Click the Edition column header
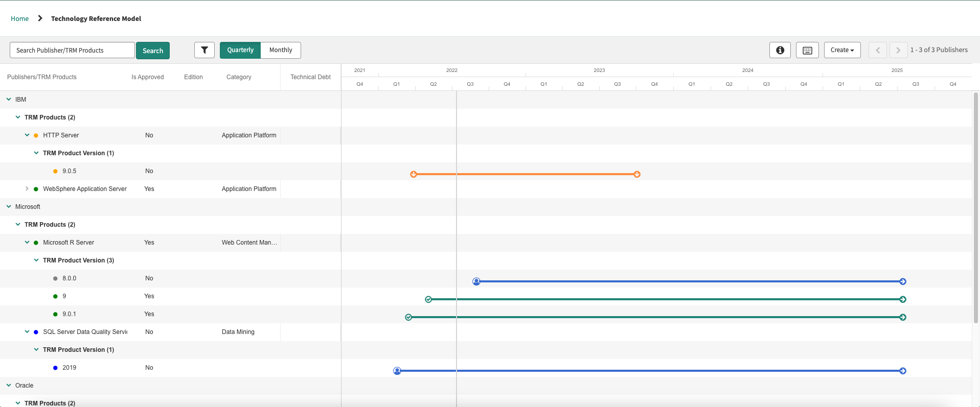Image resolution: width=980 pixels, height=407 pixels. pos(193,77)
